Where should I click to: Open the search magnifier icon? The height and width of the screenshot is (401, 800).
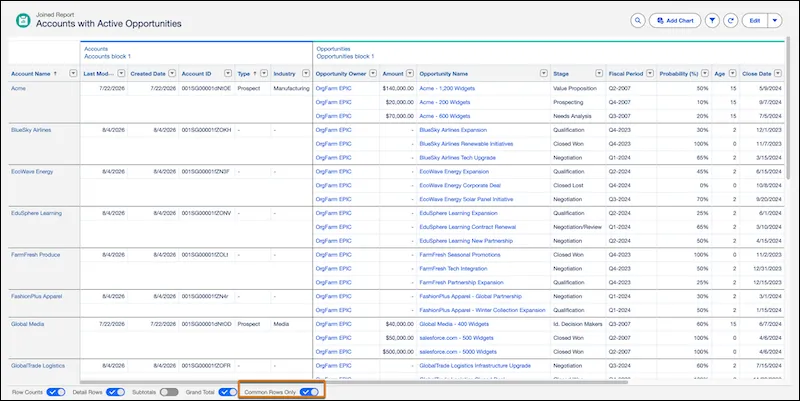[x=638, y=20]
